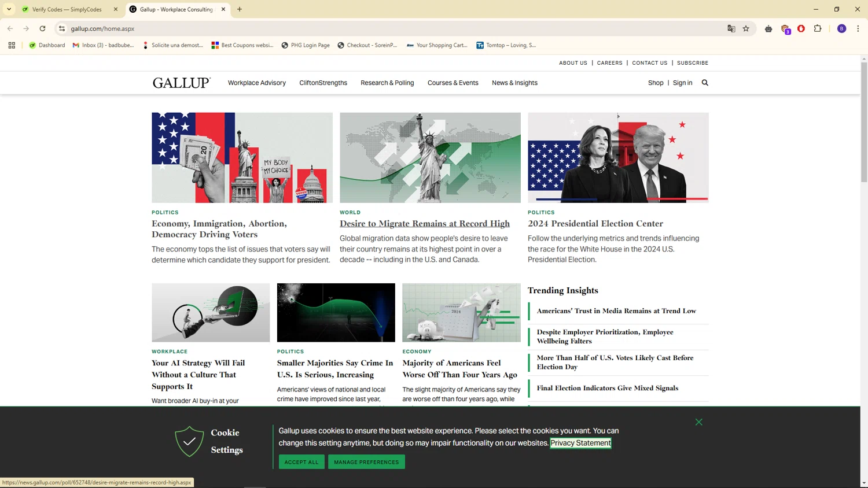868x488 pixels.
Task: Open the Dashboard bookmark
Action: (x=47, y=45)
